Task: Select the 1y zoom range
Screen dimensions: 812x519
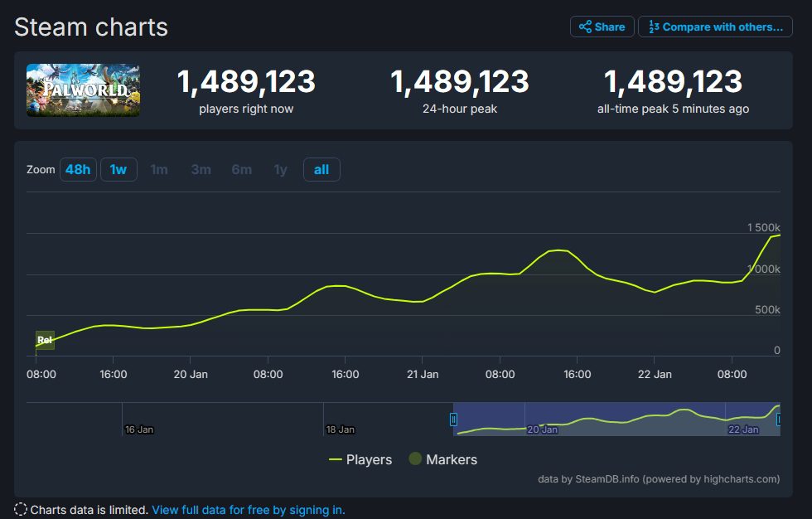Action: (x=280, y=169)
